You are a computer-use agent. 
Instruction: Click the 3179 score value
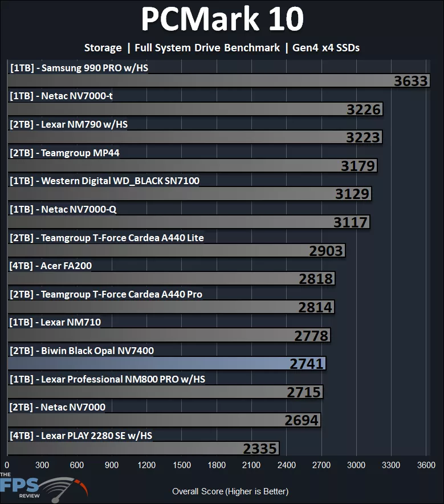click(358, 166)
